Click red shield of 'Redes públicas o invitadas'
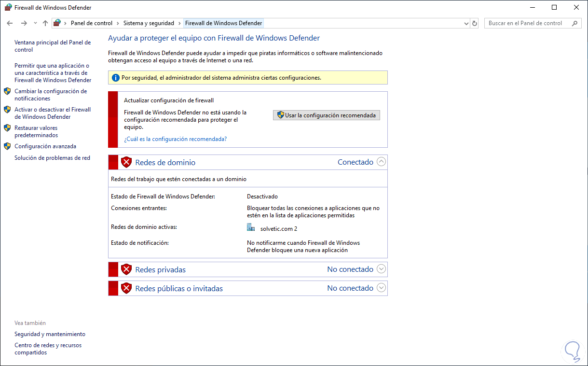The image size is (588, 366). 126,288
